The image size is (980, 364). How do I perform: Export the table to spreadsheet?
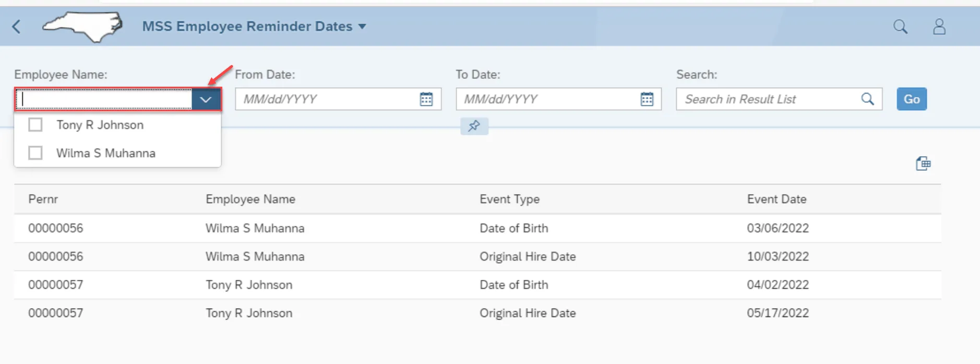click(923, 163)
